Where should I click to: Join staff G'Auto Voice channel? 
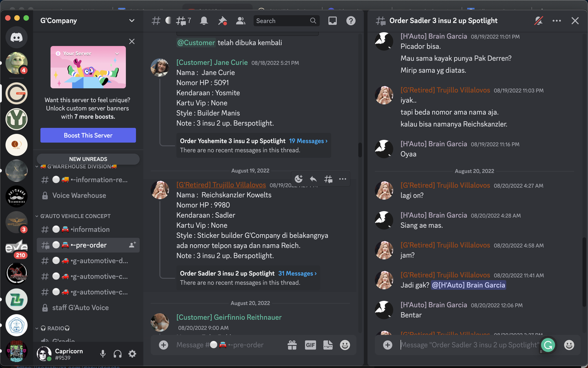point(88,308)
